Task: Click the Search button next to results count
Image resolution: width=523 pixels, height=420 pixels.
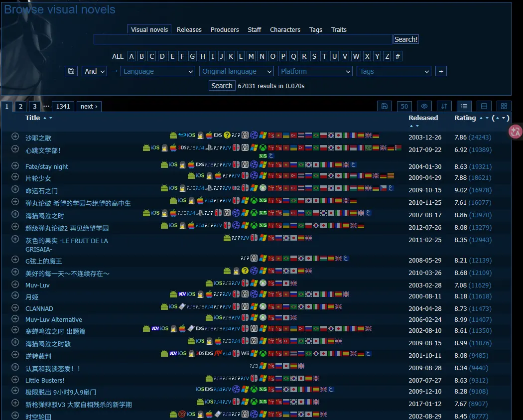Action: click(x=222, y=86)
